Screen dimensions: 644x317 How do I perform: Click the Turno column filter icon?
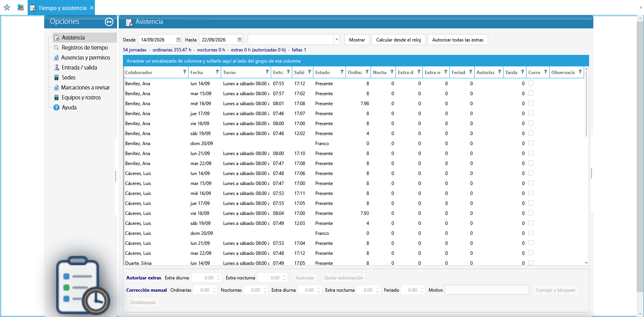[x=267, y=72]
